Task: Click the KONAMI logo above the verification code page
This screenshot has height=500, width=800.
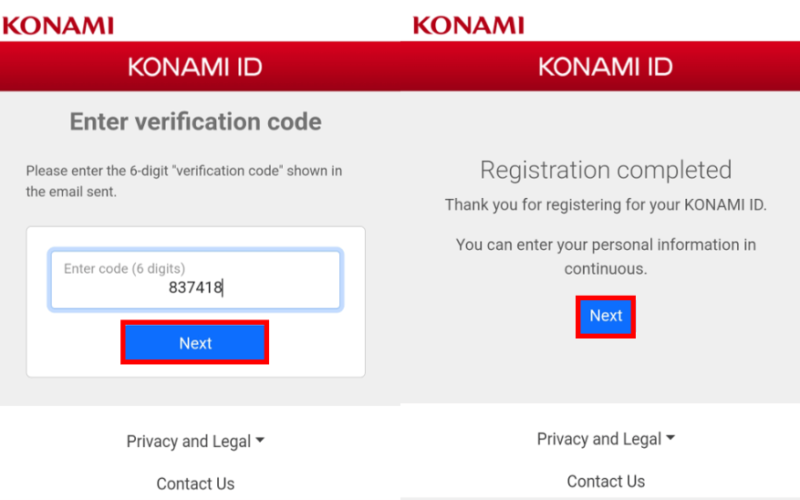Action: pos(58,26)
